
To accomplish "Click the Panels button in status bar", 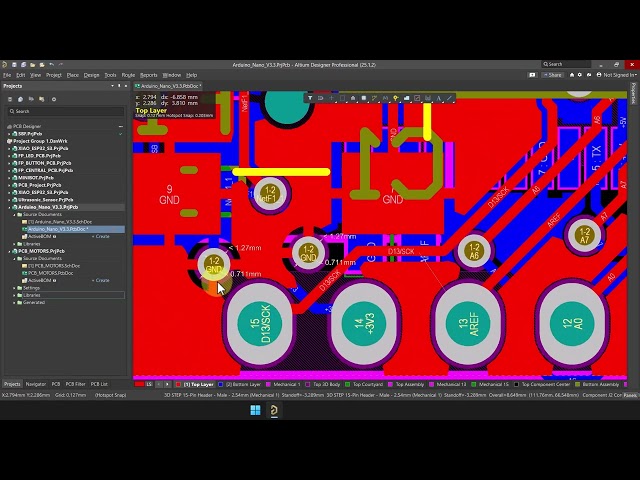I will (630, 395).
